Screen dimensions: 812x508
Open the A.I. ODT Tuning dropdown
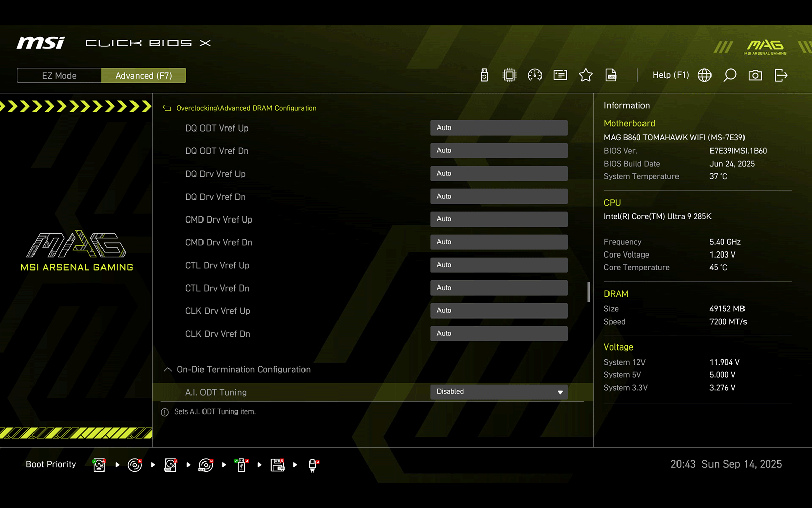[x=499, y=392]
